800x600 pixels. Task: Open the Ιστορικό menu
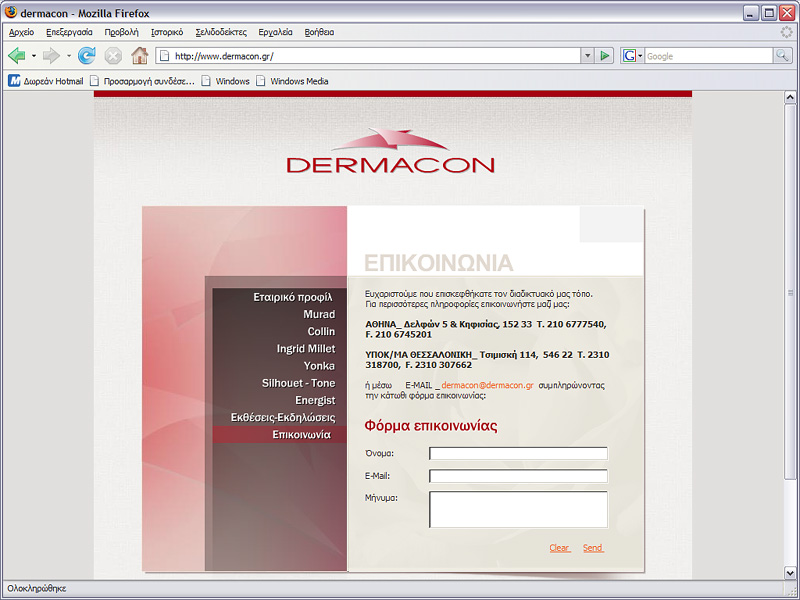167,32
